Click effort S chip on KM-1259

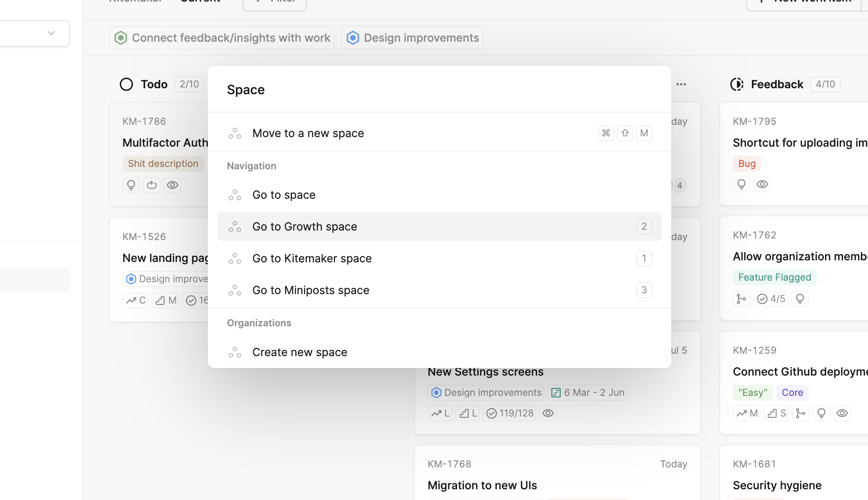point(777,413)
